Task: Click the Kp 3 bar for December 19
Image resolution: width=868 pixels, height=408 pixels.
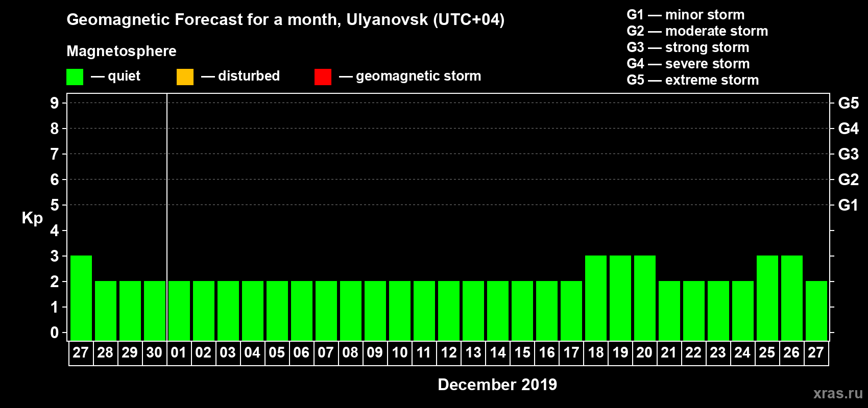Action: [x=620, y=298]
